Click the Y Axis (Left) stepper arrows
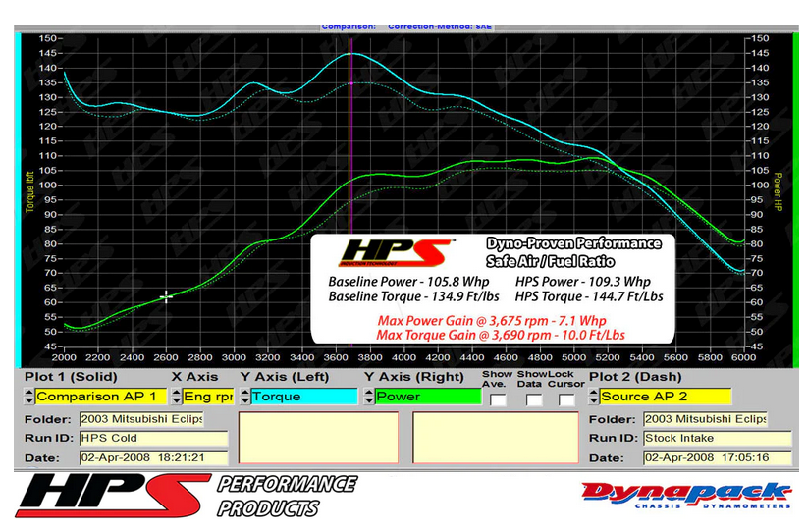Viewport: 806px width, 532px height. (x=243, y=397)
